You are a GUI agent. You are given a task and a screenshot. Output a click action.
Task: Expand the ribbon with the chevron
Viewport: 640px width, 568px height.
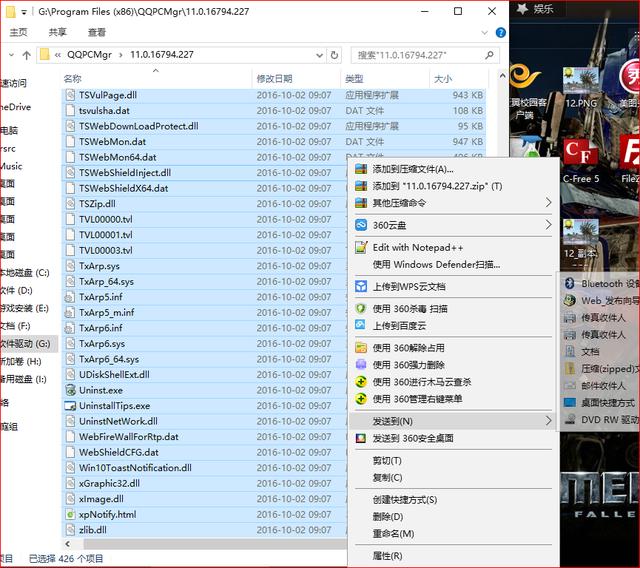484,33
